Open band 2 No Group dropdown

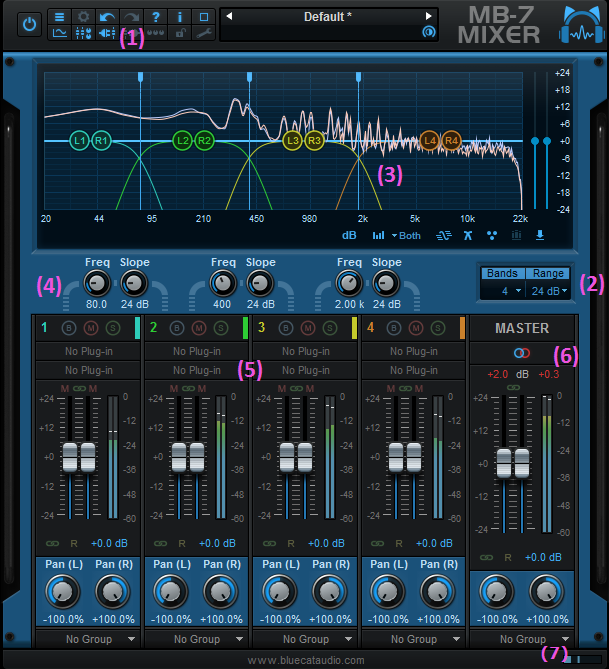[196, 639]
